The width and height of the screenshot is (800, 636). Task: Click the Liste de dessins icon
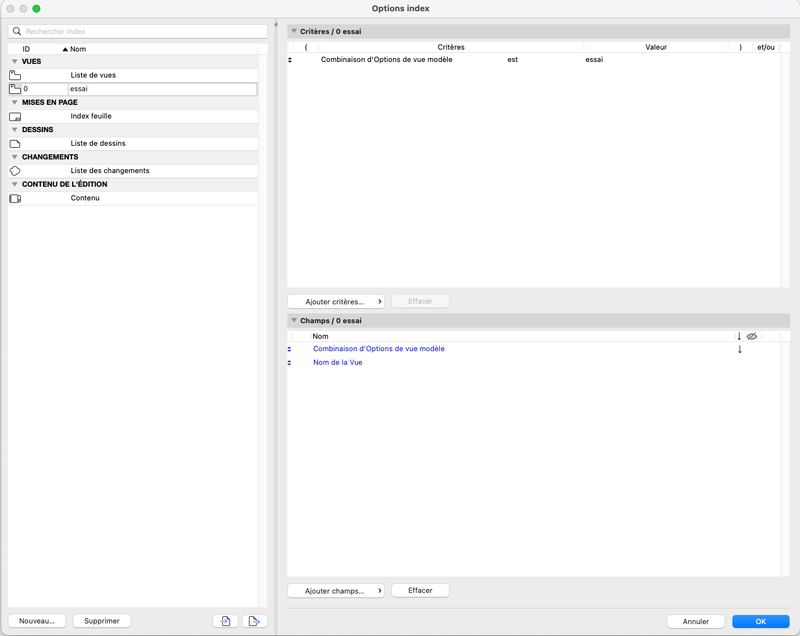pyautogui.click(x=15, y=143)
